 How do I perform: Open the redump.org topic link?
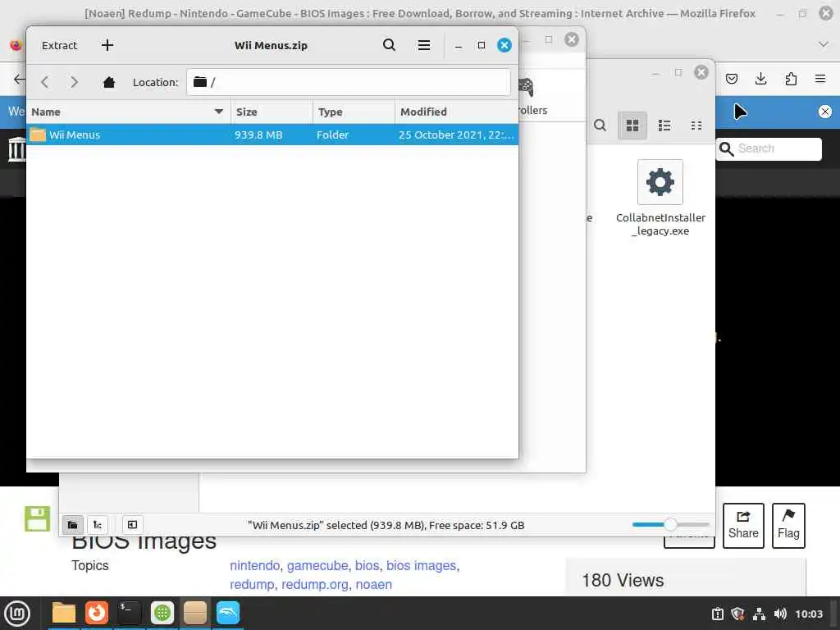[315, 584]
